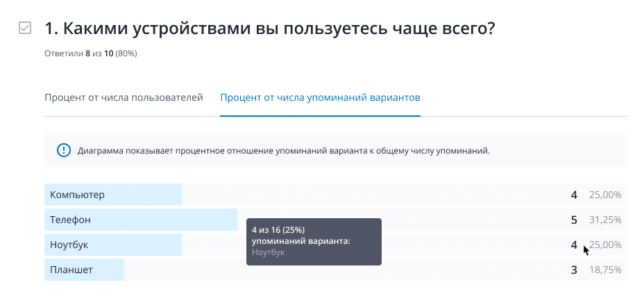Viewport: 644px width, 303px height.
Task: Switch to Процент от числа пользователей tab
Action: pyautogui.click(x=124, y=98)
